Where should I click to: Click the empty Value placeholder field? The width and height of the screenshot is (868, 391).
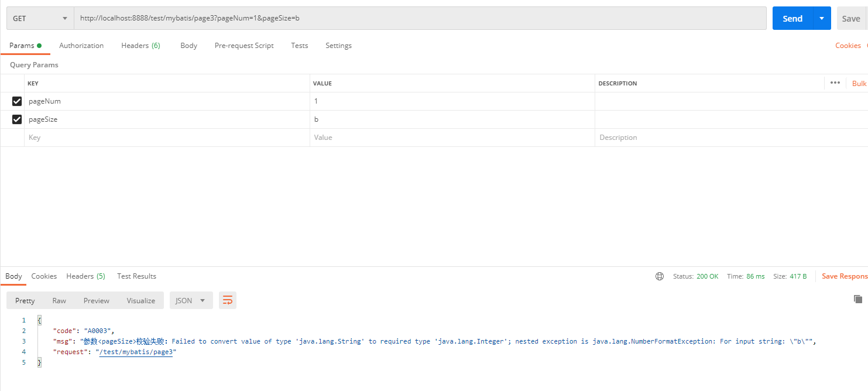point(452,138)
